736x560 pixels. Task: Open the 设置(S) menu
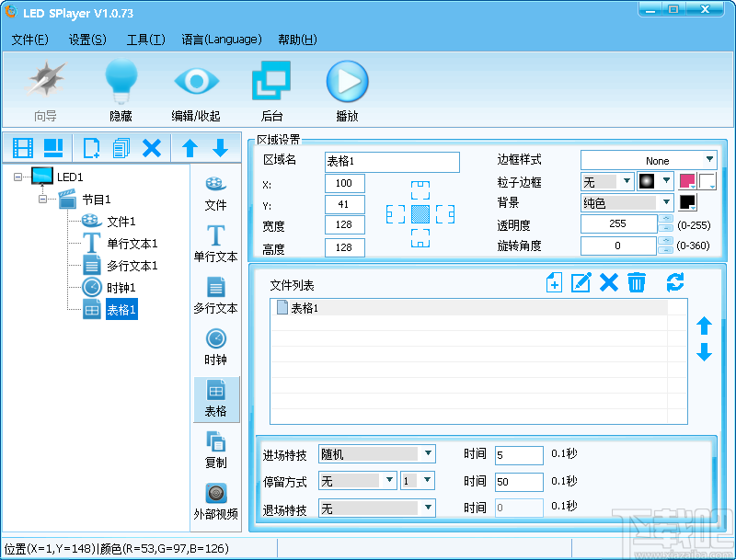click(x=86, y=40)
